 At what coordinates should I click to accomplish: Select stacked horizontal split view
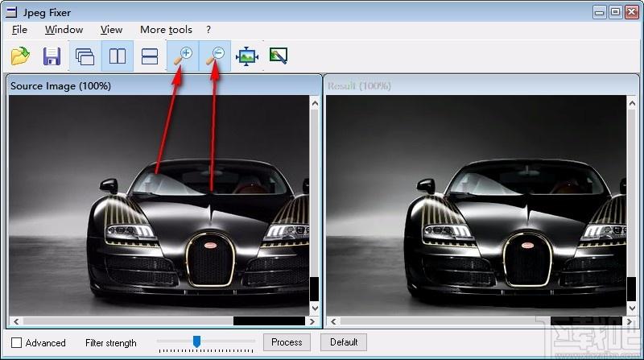150,56
